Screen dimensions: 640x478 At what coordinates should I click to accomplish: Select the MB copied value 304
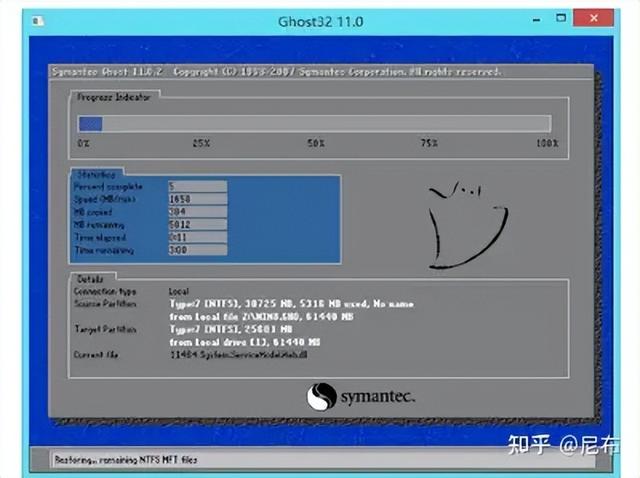(198, 212)
